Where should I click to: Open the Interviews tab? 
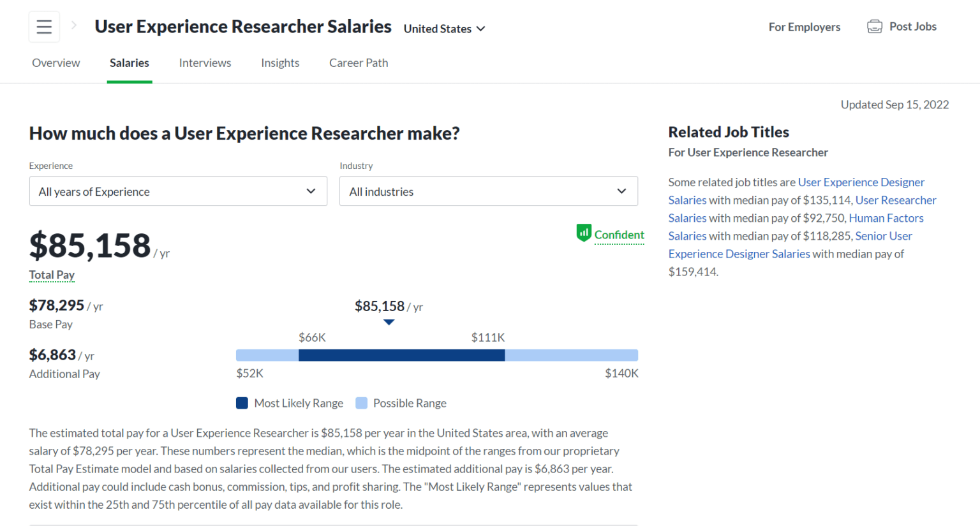(x=205, y=62)
